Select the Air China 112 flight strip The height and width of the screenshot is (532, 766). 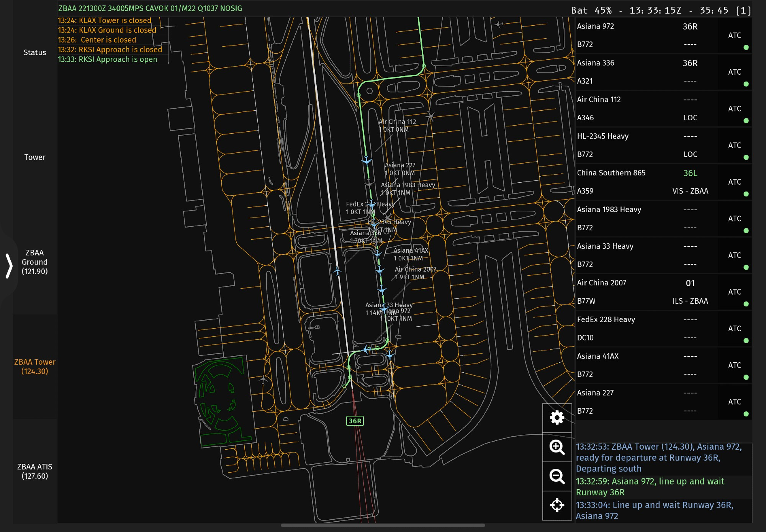pyautogui.click(x=663, y=109)
